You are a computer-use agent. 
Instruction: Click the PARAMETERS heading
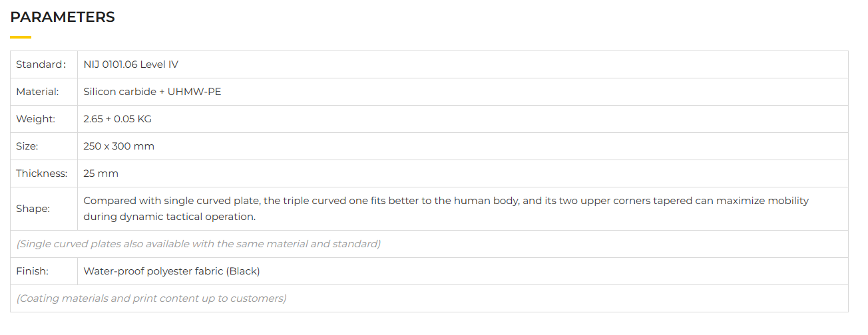63,17
